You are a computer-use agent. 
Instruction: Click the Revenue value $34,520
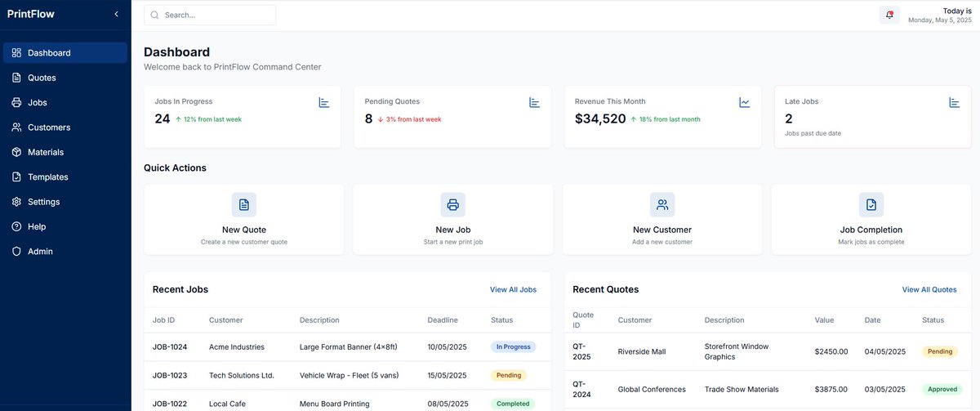tap(600, 118)
